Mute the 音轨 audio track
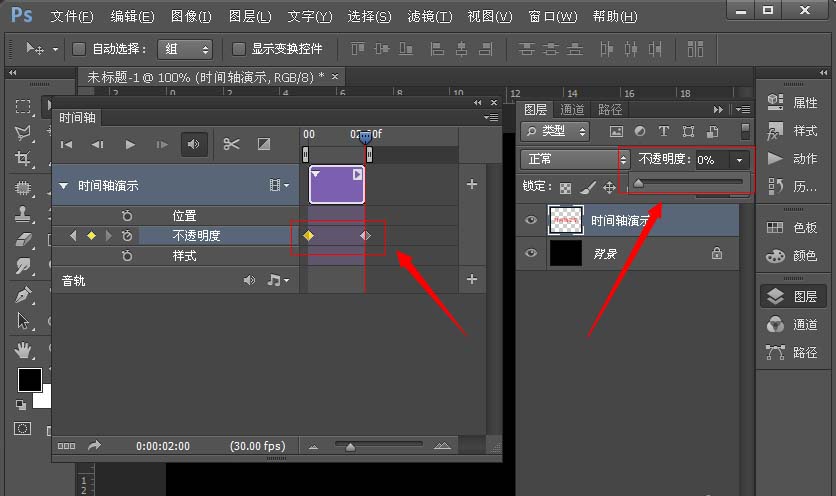Image resolution: width=836 pixels, height=496 pixels. 249,280
